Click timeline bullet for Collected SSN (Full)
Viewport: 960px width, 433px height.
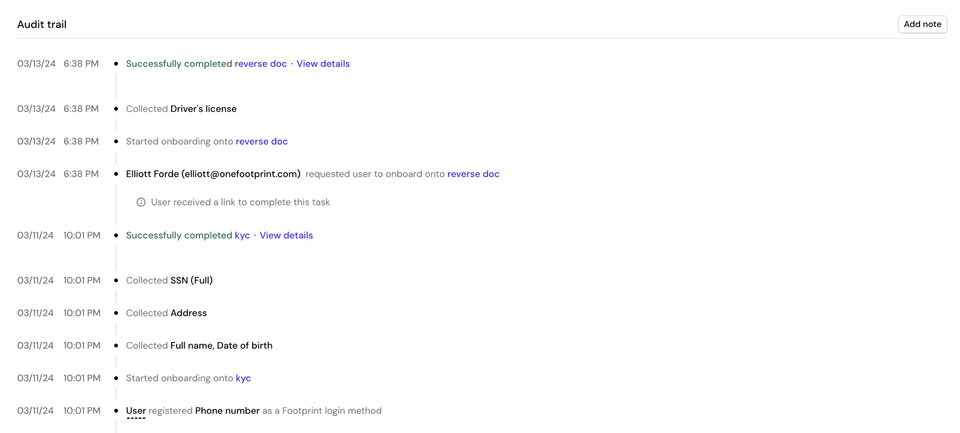[116, 281]
